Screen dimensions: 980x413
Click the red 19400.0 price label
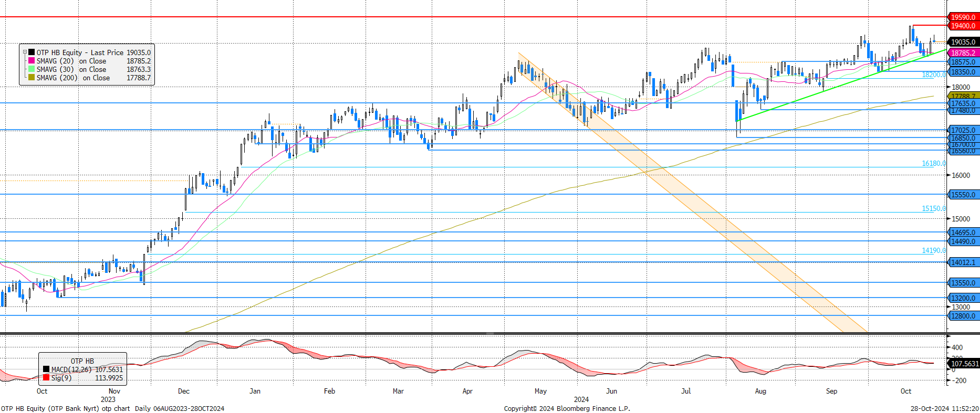tap(963, 26)
